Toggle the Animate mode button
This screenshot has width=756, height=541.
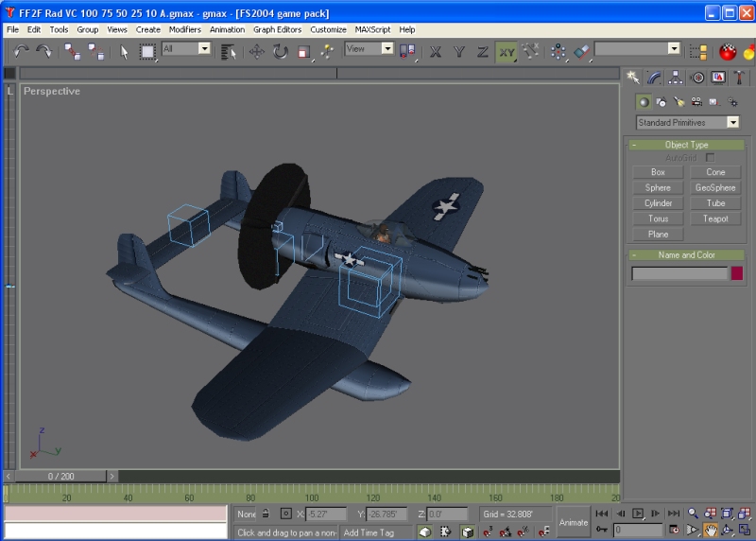pos(573,521)
